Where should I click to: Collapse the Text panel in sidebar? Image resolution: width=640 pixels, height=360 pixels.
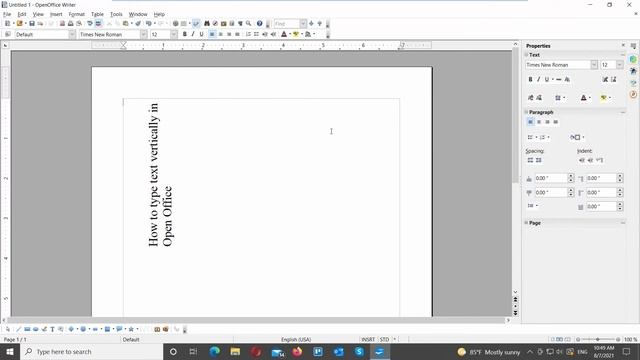(x=527, y=55)
